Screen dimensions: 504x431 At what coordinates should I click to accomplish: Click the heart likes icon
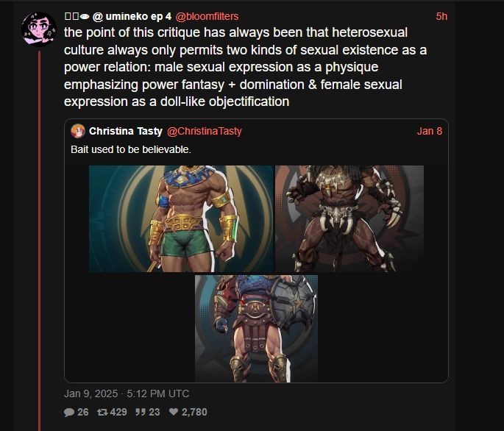click(x=174, y=412)
